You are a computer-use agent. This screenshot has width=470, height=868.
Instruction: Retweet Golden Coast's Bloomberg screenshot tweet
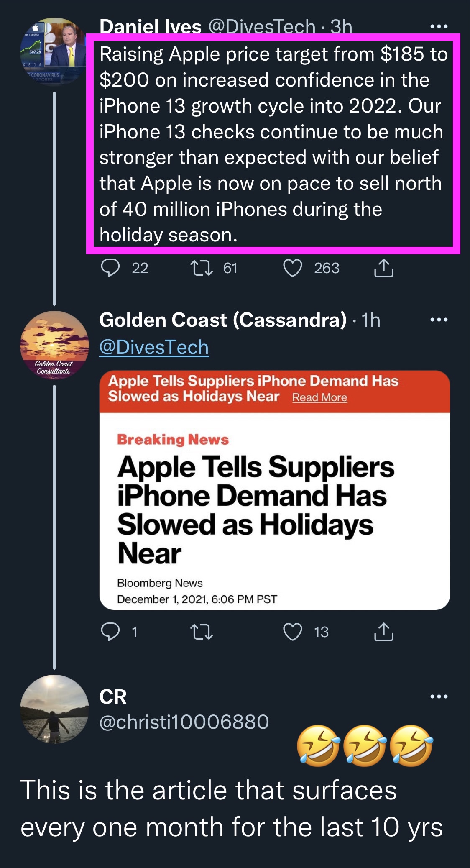202,632
